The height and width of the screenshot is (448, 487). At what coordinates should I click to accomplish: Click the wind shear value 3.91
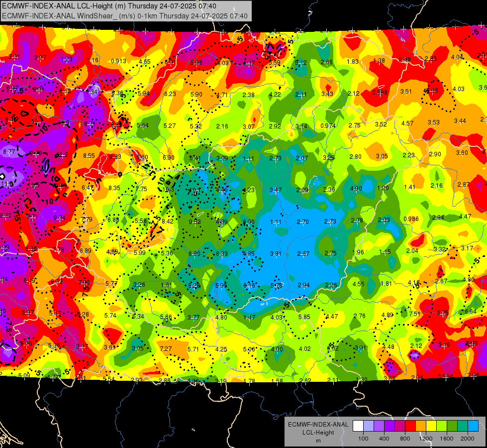[360, 347]
